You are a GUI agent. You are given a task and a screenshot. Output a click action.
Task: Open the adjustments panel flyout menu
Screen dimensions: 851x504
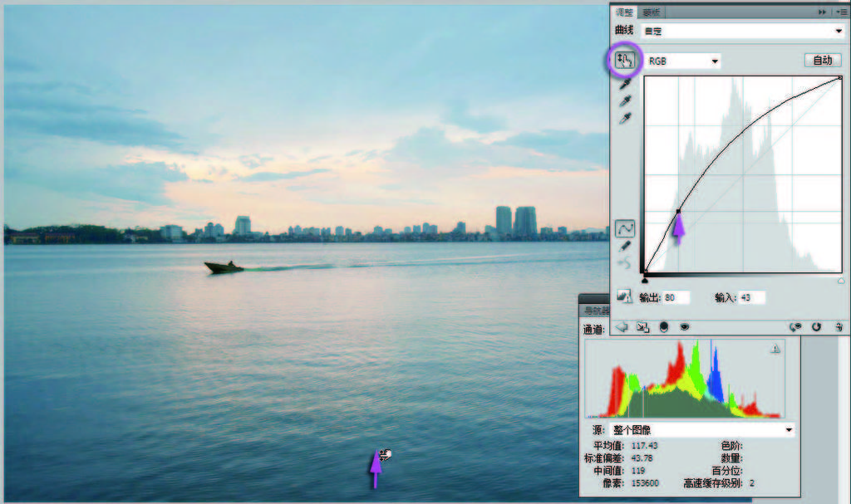[842, 12]
